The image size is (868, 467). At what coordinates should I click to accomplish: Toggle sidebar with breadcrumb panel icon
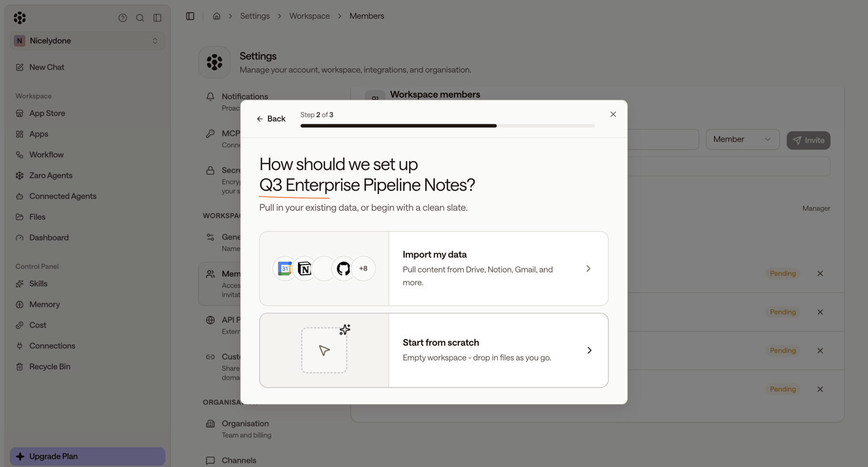click(x=190, y=16)
